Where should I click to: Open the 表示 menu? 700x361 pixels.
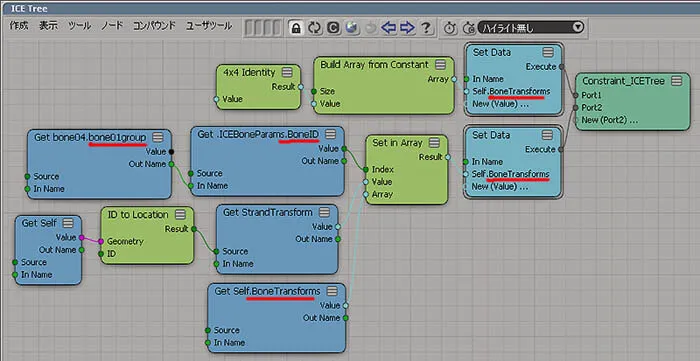pyautogui.click(x=48, y=25)
